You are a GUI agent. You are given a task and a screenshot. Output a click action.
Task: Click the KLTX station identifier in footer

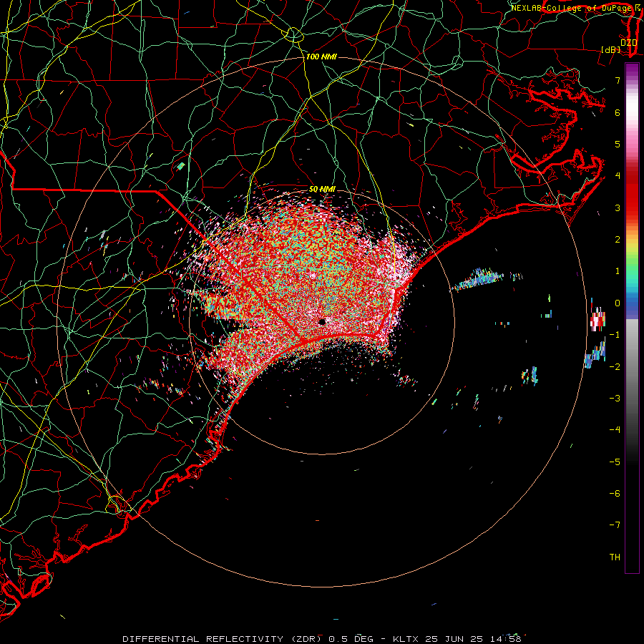[x=406, y=639]
